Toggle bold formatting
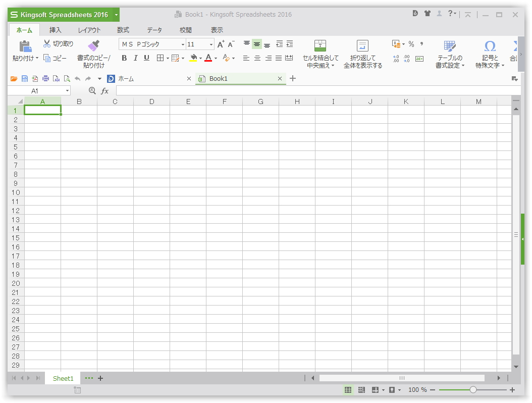This screenshot has width=532, height=403. 124,58
